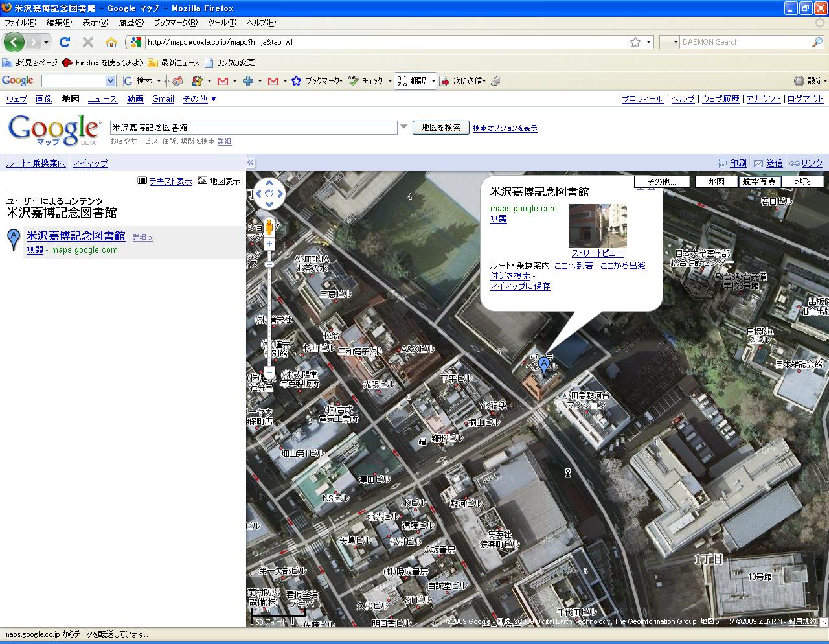Switch map to 航空写真 view
The image size is (829, 644).
[760, 182]
